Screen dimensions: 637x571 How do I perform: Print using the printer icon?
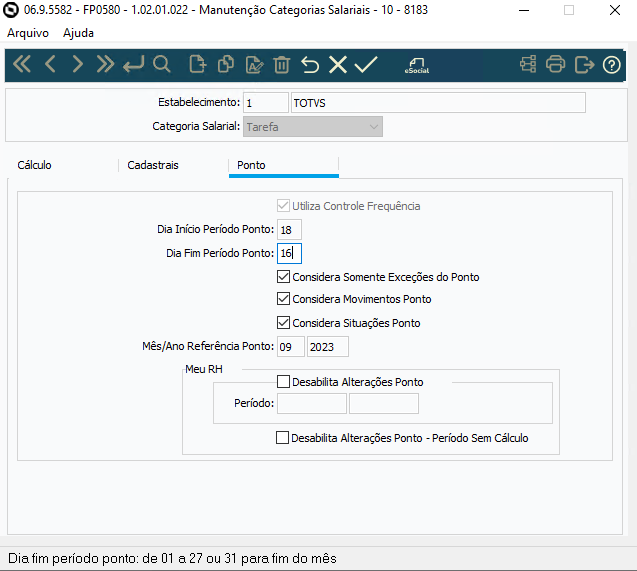[555, 65]
